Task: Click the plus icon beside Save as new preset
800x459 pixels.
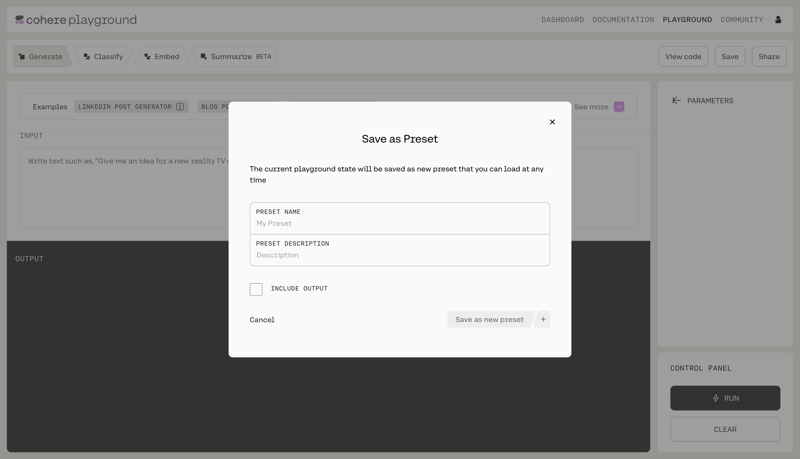Action: coord(543,319)
